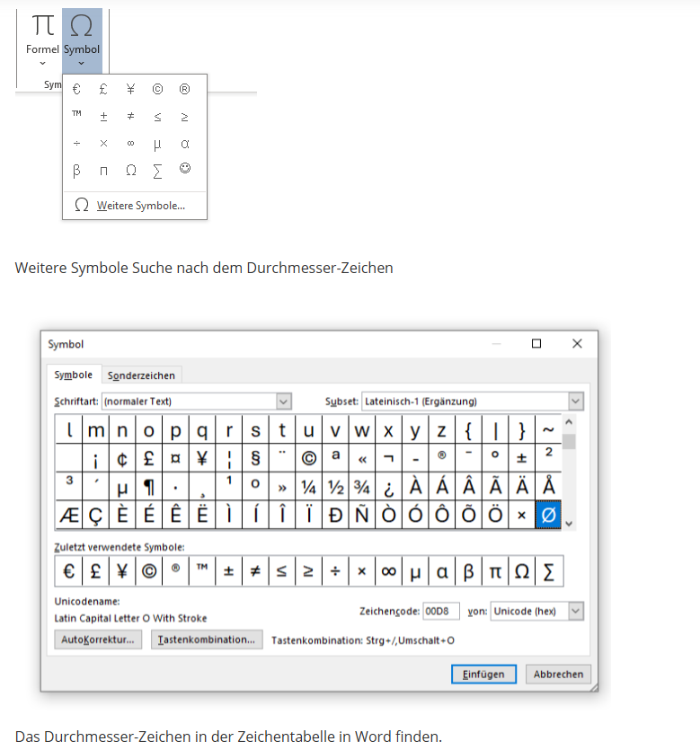
Task: Select the Ö character in the symbol grid
Action: (495, 515)
